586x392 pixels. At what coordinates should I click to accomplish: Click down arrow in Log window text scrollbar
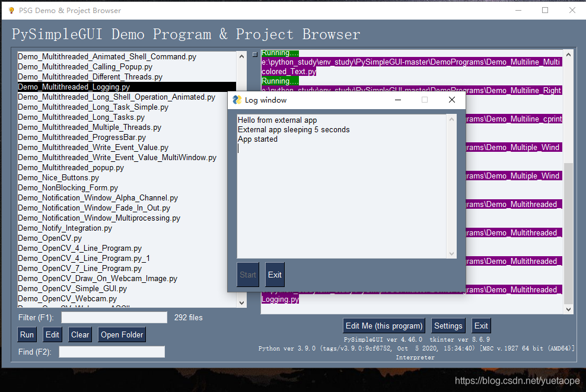pos(451,254)
